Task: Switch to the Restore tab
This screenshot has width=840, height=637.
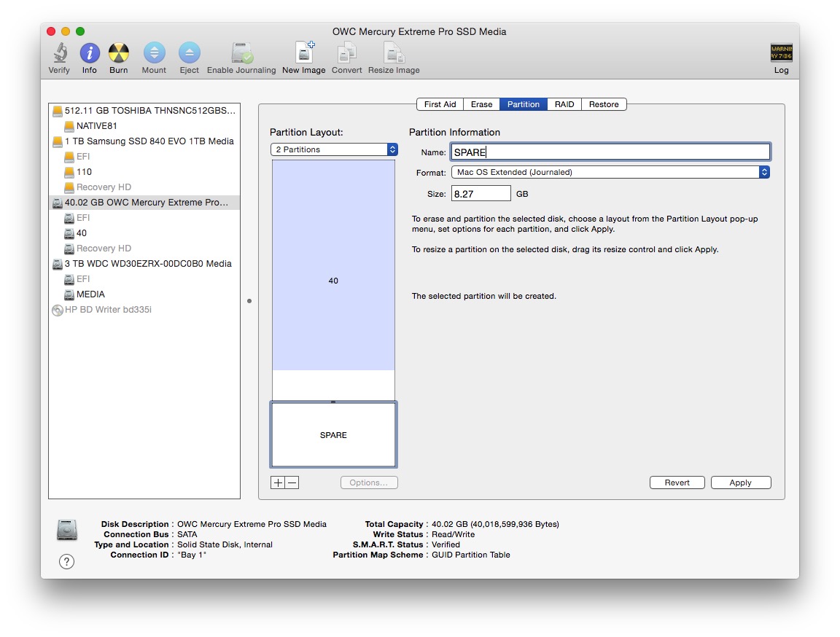Action: point(603,104)
